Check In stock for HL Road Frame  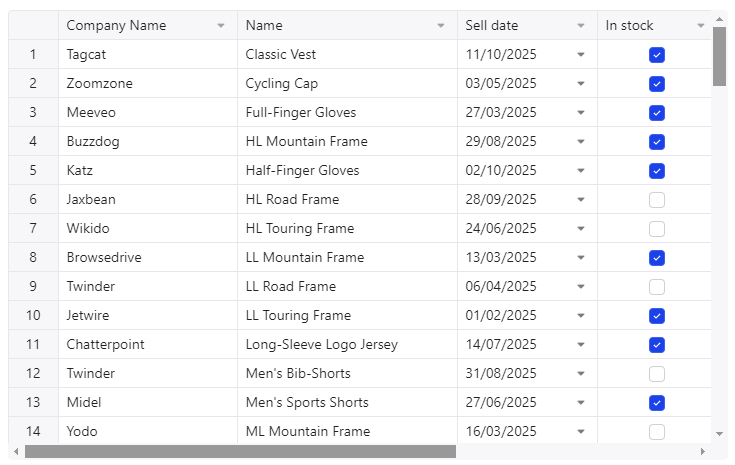coord(656,200)
